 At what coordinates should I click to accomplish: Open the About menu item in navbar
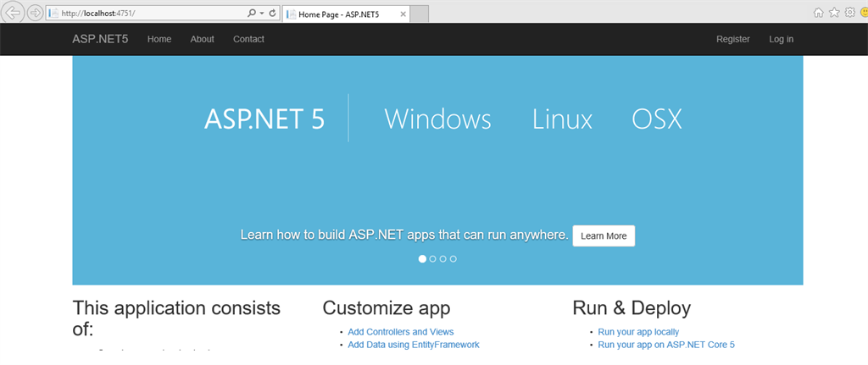pyautogui.click(x=203, y=39)
